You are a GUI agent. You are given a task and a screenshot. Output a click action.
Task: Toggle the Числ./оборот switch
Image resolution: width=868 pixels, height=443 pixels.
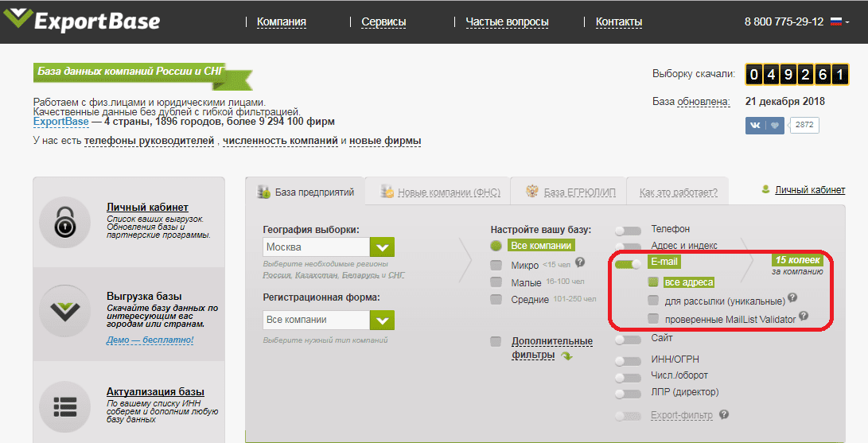628,378
